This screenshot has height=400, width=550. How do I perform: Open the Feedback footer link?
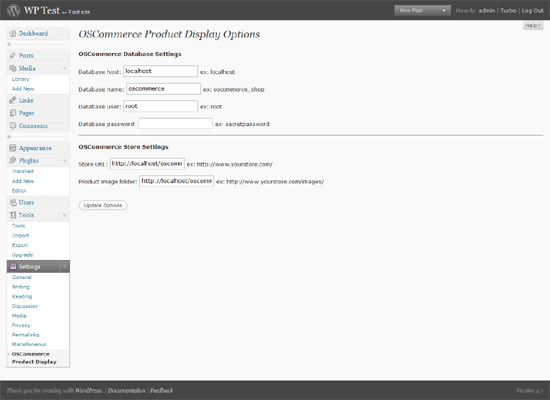pos(161,391)
